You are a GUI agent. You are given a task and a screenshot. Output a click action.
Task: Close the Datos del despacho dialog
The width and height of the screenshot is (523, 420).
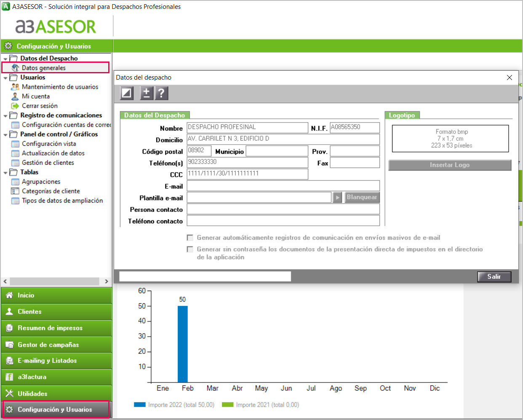pyautogui.click(x=510, y=78)
